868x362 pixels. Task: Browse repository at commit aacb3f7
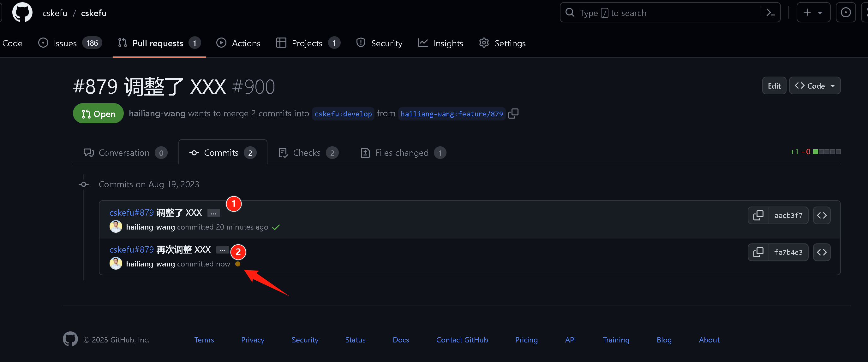(822, 215)
